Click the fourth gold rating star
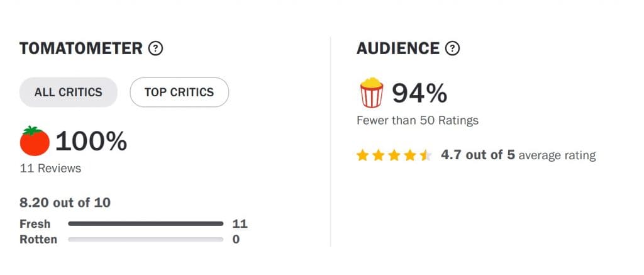This screenshot has height=275, width=644. (x=410, y=155)
